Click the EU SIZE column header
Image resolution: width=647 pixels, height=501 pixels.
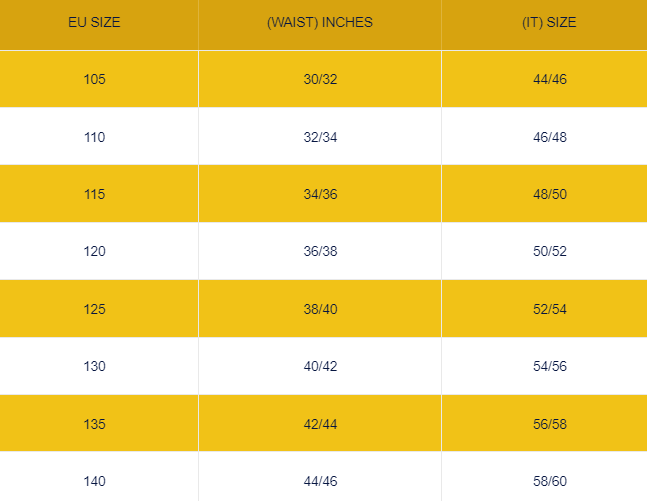tap(95, 22)
